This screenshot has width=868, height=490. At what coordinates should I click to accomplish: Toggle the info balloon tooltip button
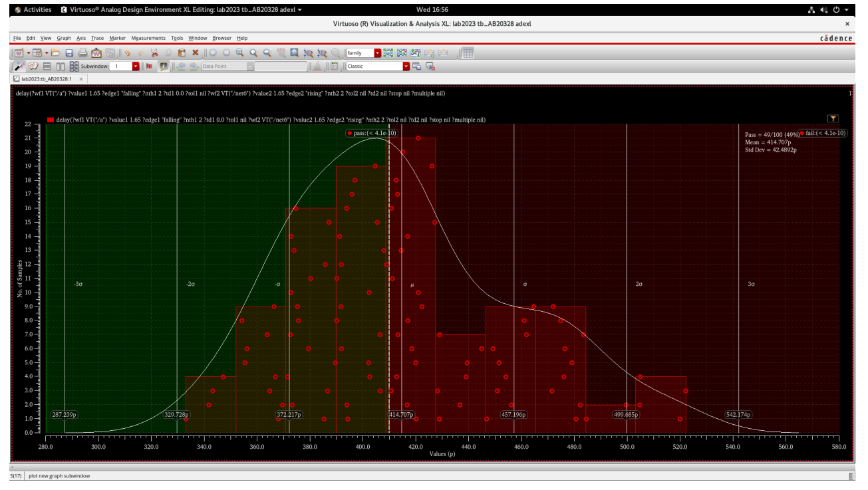point(163,66)
